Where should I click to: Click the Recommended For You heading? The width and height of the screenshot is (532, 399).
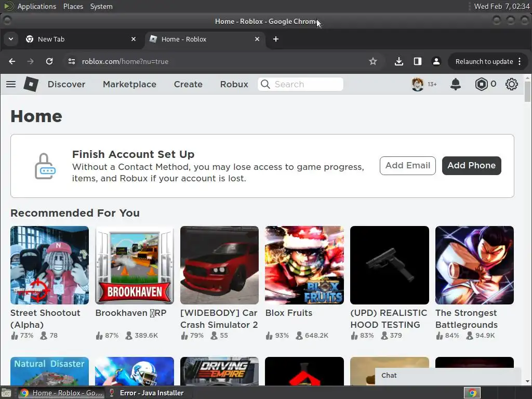[75, 213]
